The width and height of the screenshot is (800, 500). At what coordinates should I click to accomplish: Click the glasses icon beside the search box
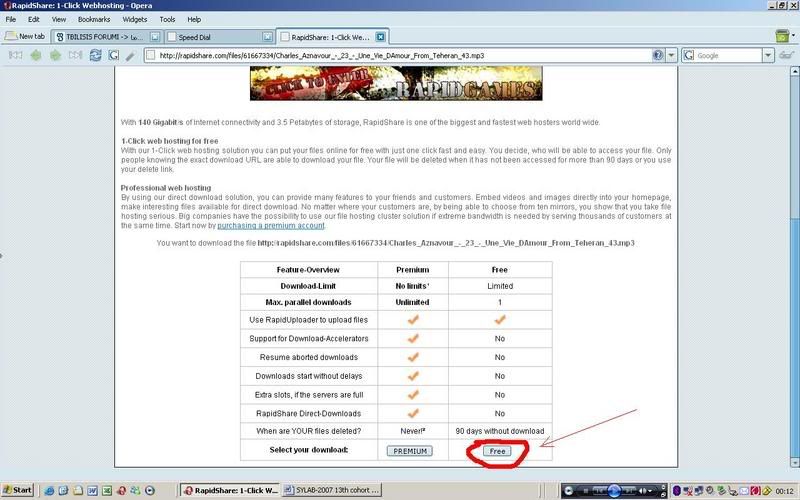point(787,55)
